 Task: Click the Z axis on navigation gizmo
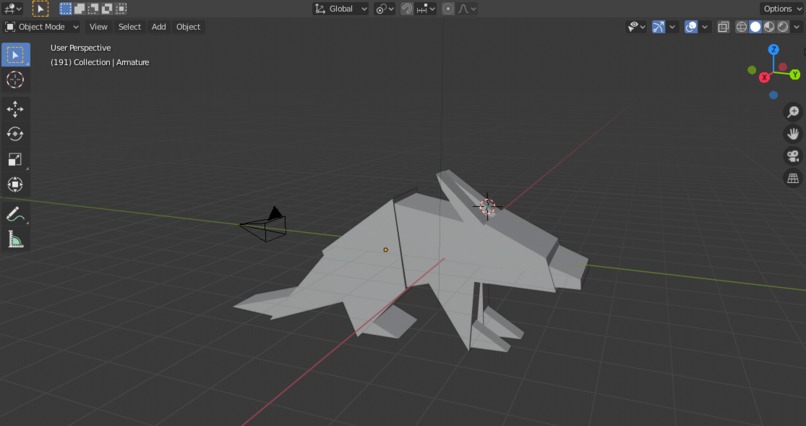[773, 49]
